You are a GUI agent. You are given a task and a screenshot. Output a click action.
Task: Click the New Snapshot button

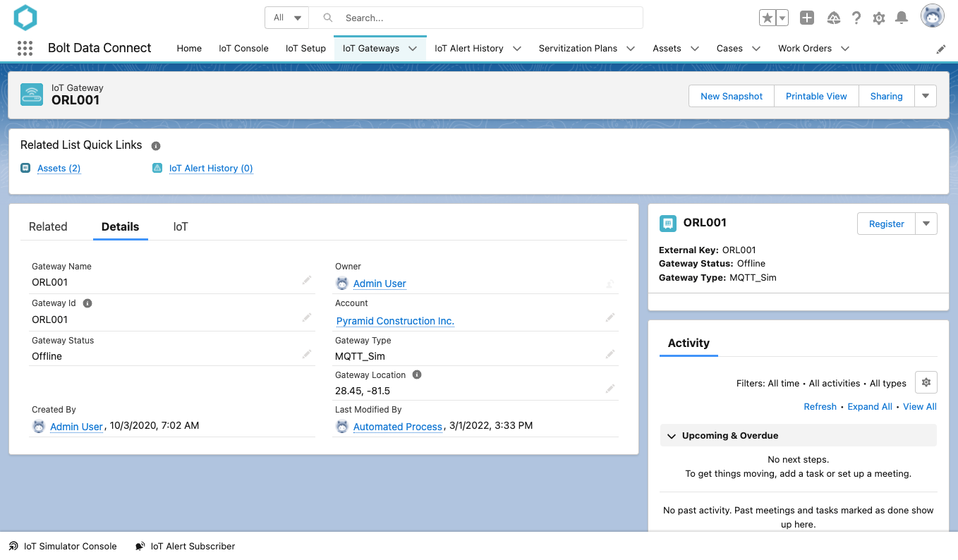click(x=732, y=96)
